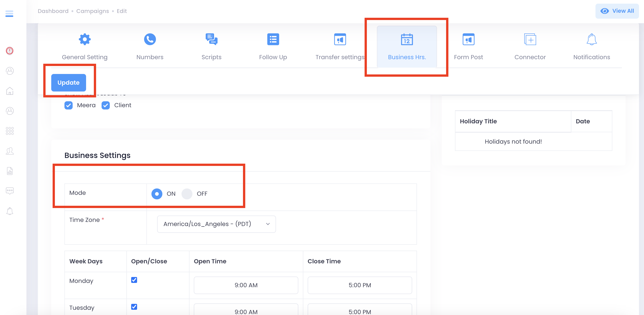Click the Notifications bell icon
644x315 pixels.
pos(591,39)
